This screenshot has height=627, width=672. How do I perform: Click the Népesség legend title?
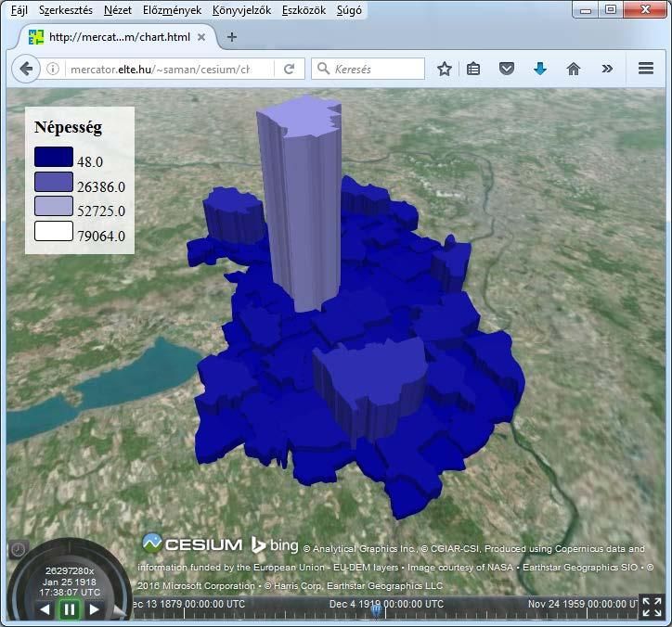pyautogui.click(x=68, y=127)
